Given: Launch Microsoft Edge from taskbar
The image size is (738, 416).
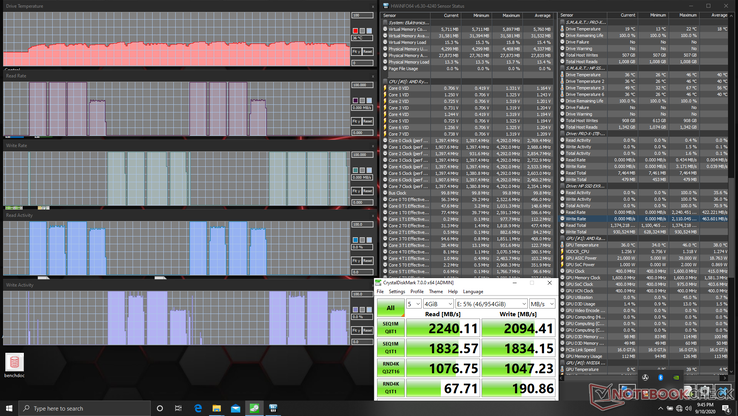Looking at the screenshot, I should click(198, 408).
